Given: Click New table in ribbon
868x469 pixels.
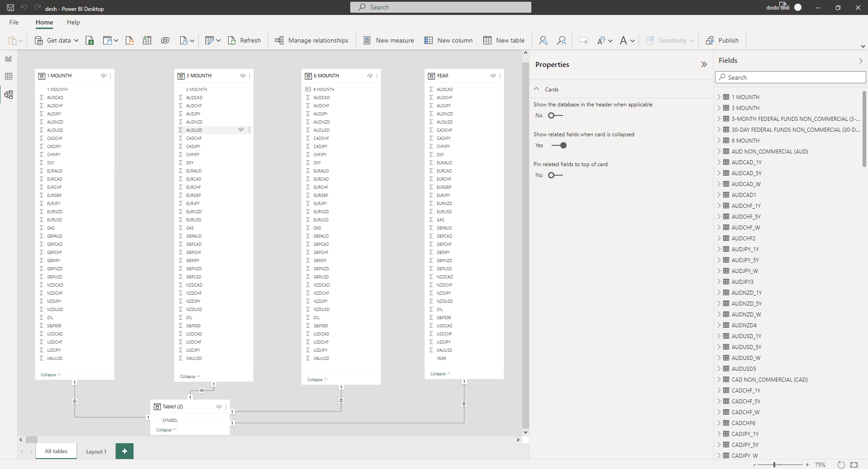Looking at the screenshot, I should (504, 40).
